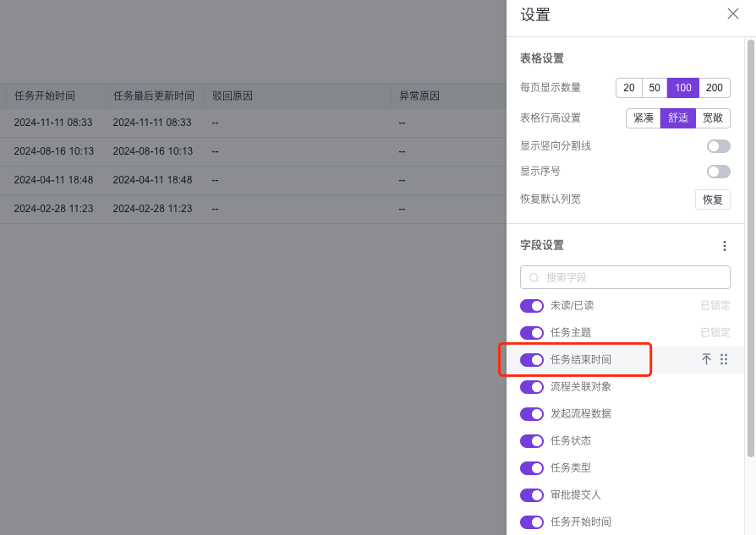Click the drag handle beside 任务结束时间
Viewport: 756px width, 535px height.
724,359
